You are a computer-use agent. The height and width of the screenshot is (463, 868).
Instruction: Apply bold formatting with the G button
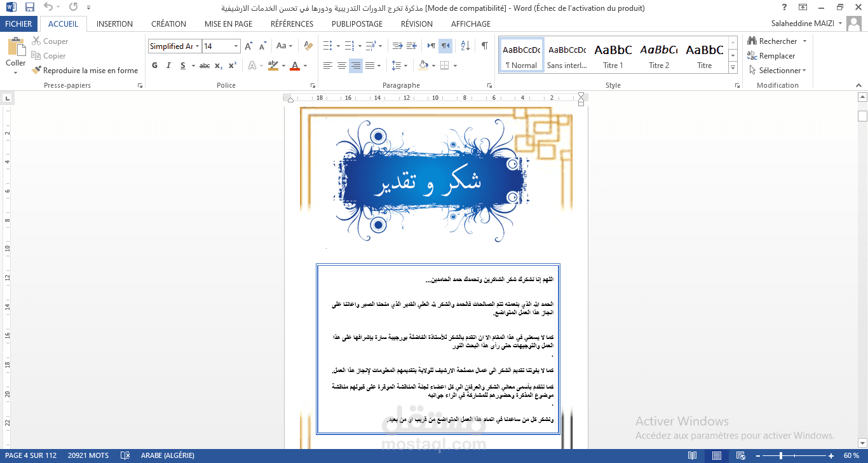point(155,66)
